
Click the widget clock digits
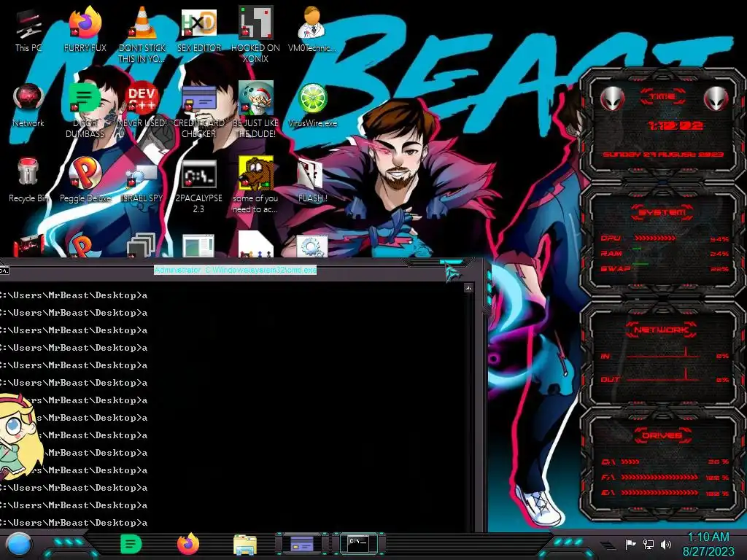click(675, 125)
